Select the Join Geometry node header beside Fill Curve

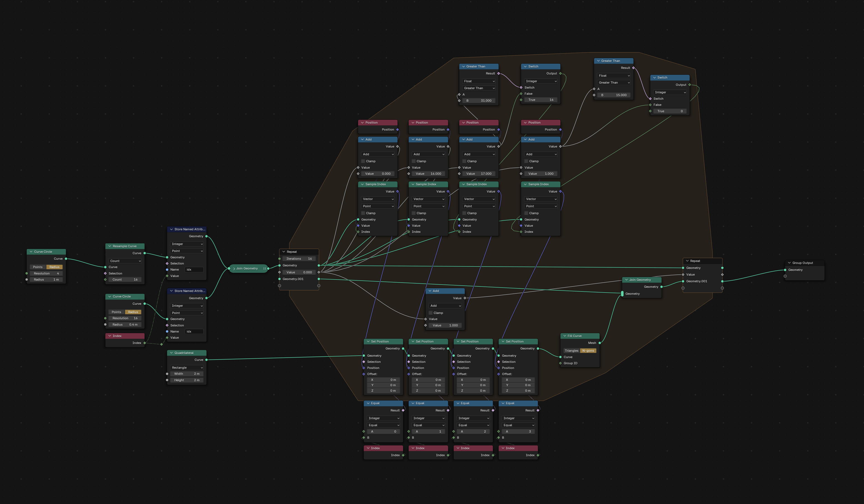pyautogui.click(x=642, y=280)
